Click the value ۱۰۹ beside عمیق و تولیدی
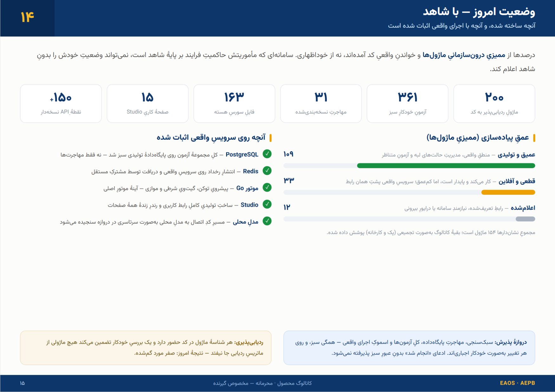Viewport: 555px width, 392px height. tap(288, 154)
